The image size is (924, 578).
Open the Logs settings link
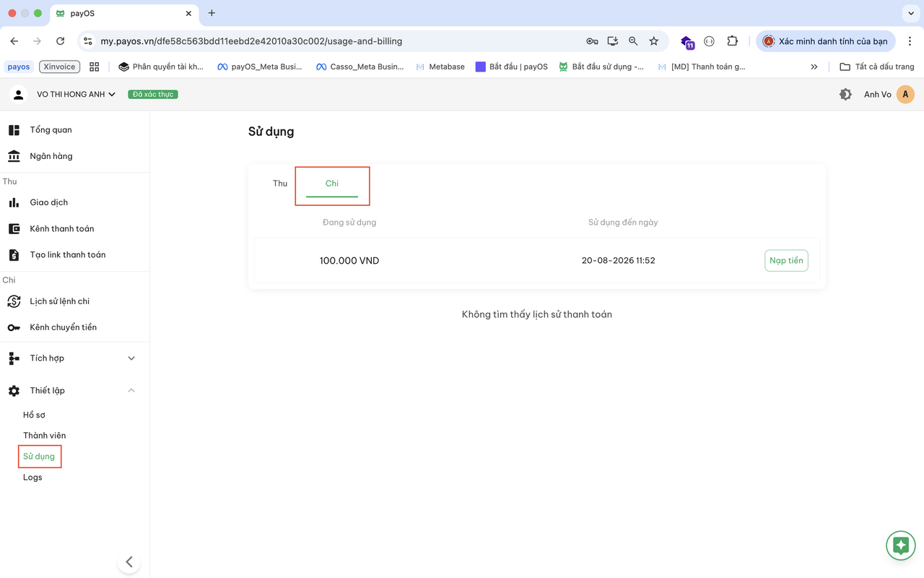click(32, 478)
